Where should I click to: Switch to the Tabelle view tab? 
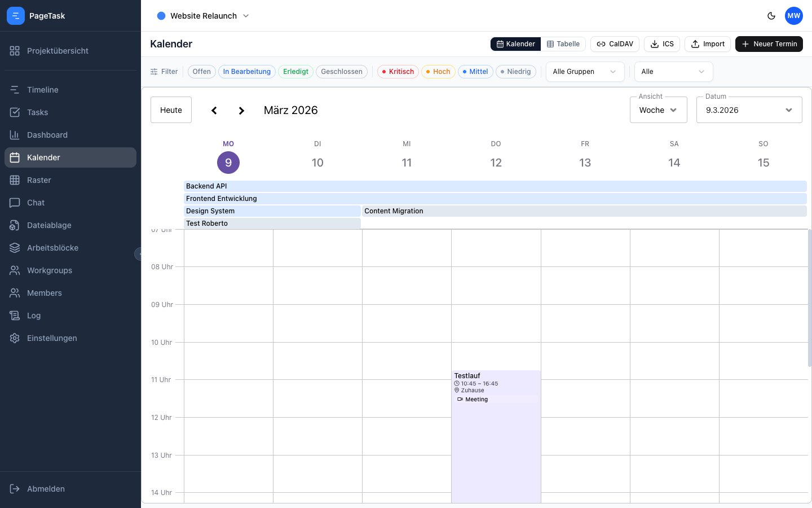pos(563,43)
